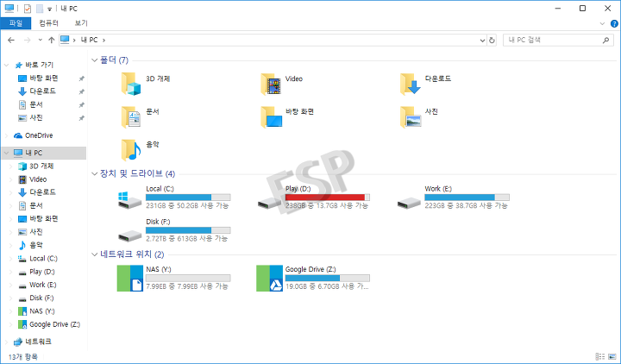The height and width of the screenshot is (364, 621).
Task: Open Customize Quick Access Toolbar dropdown
Action: click(49, 9)
